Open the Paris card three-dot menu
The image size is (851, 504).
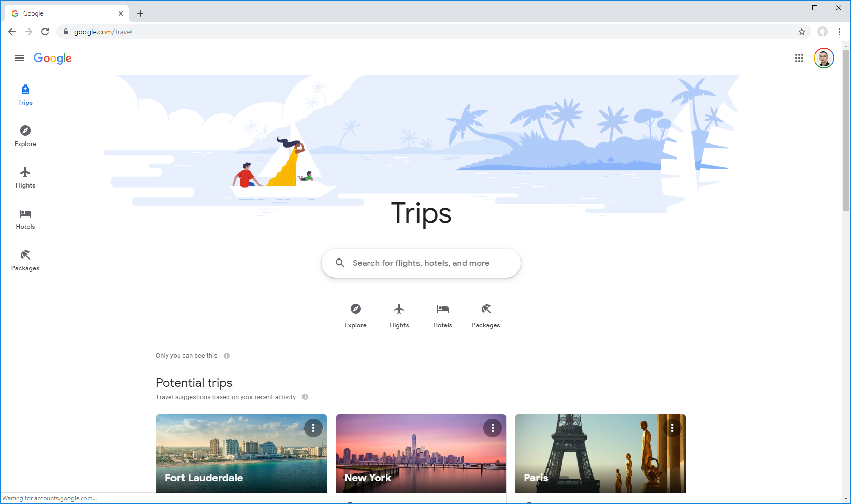tap(672, 428)
